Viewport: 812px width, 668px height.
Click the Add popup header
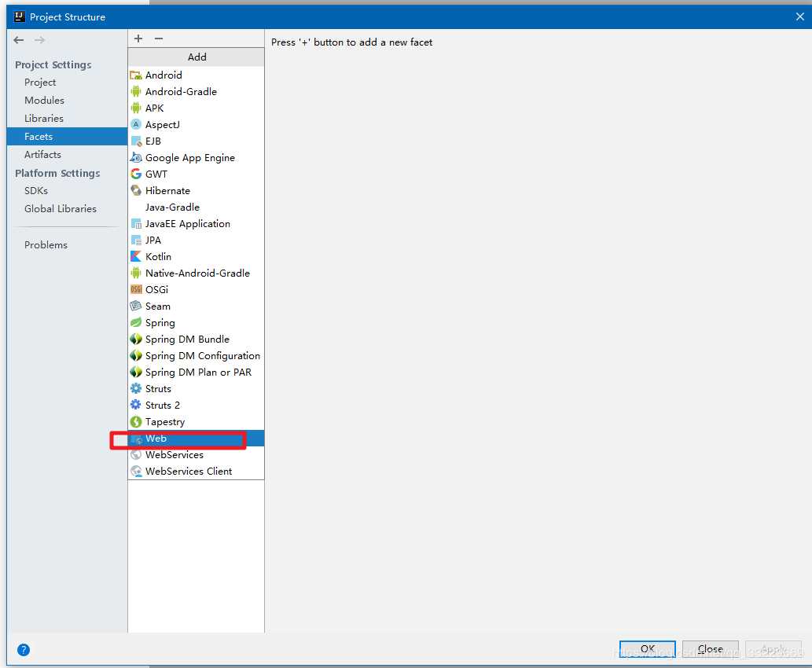pyautogui.click(x=197, y=57)
